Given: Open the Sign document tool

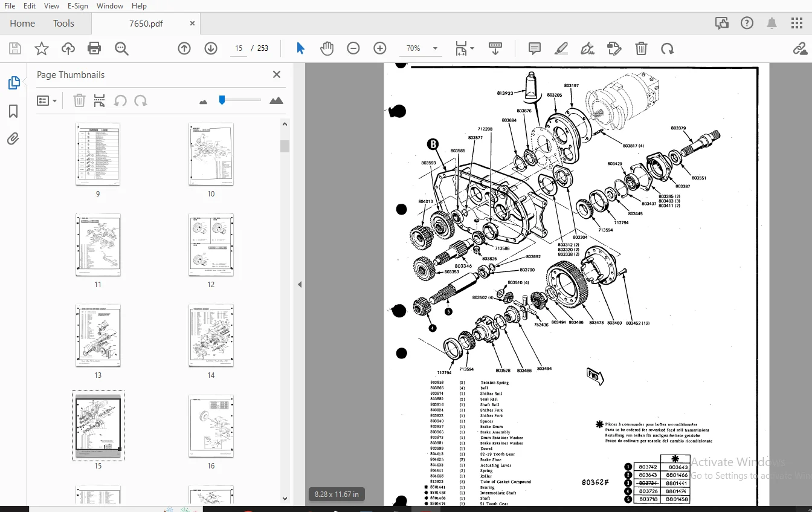Looking at the screenshot, I should (x=587, y=48).
